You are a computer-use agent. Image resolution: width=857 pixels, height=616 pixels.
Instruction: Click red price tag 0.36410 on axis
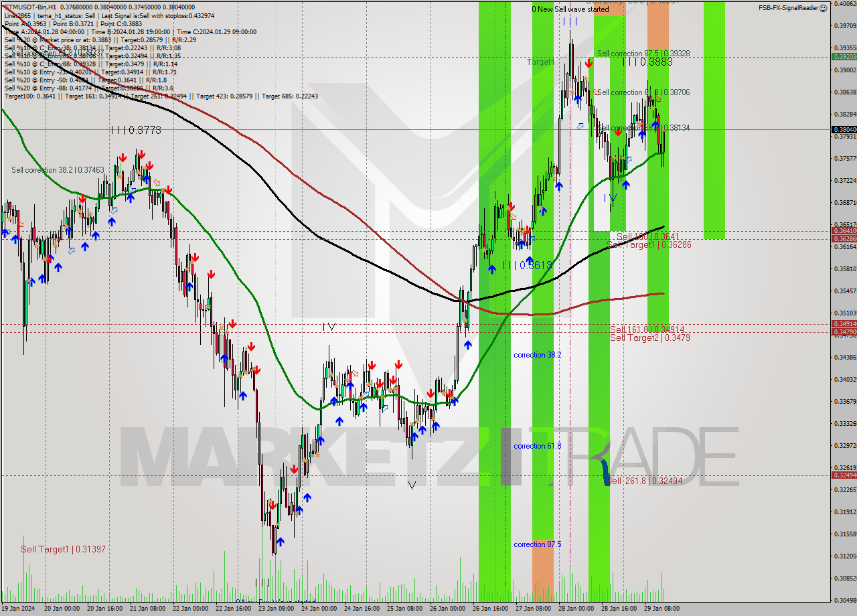844,231
